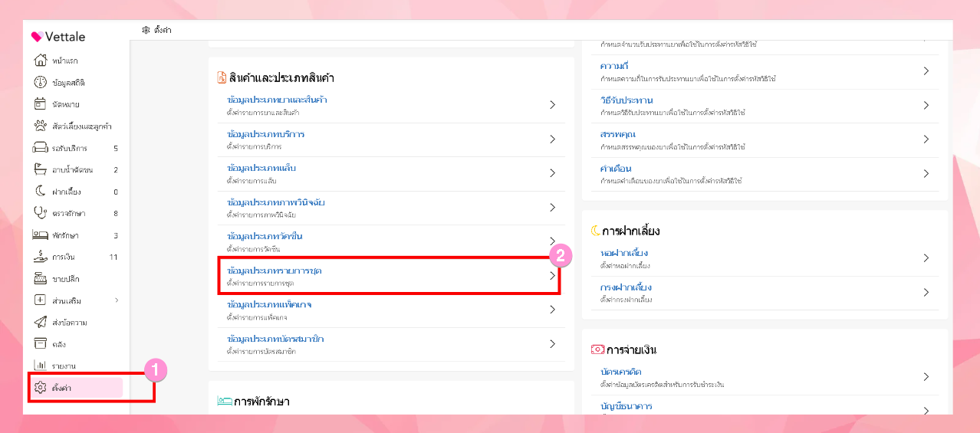Open chevron for หอฝากเลี้ยง row
The width and height of the screenshot is (980, 433).
(x=926, y=258)
